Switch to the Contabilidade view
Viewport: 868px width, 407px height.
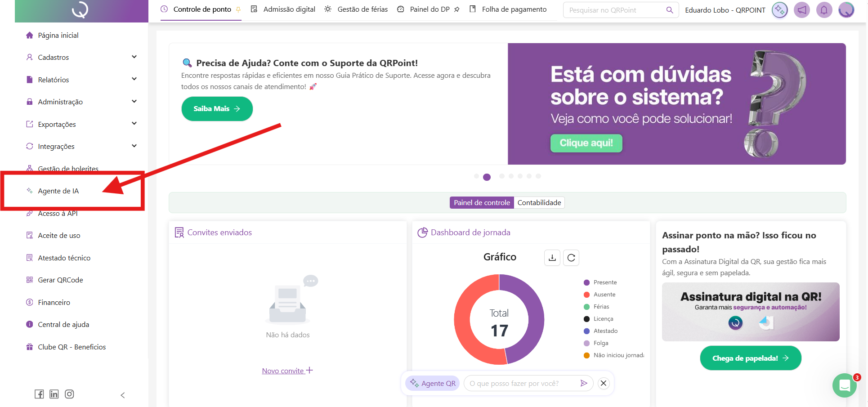tap(539, 203)
